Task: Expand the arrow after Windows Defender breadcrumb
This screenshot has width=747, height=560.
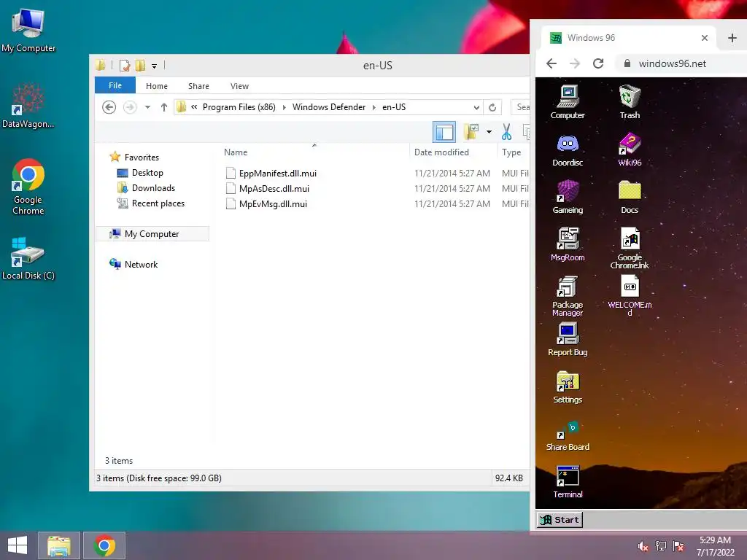Action: point(373,107)
